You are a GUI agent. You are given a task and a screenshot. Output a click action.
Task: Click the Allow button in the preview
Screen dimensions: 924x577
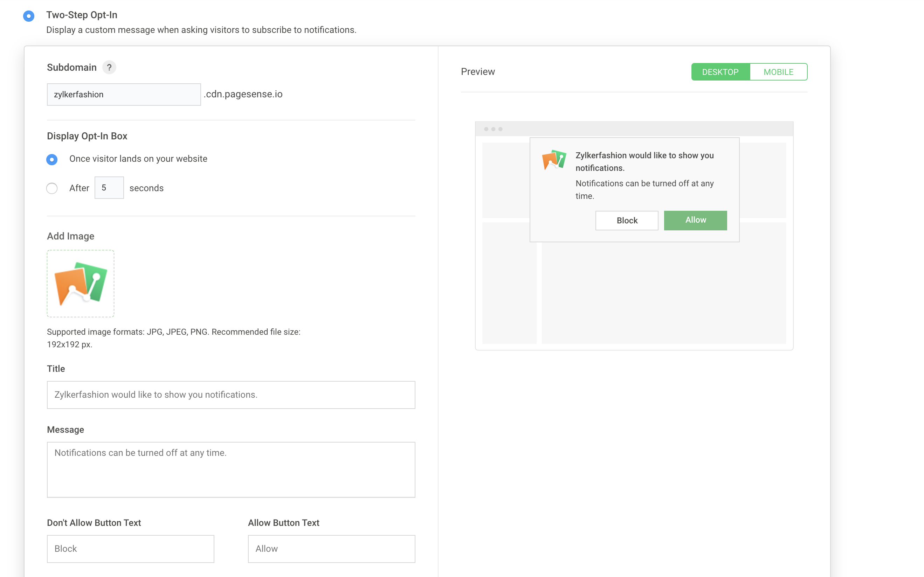(x=695, y=220)
